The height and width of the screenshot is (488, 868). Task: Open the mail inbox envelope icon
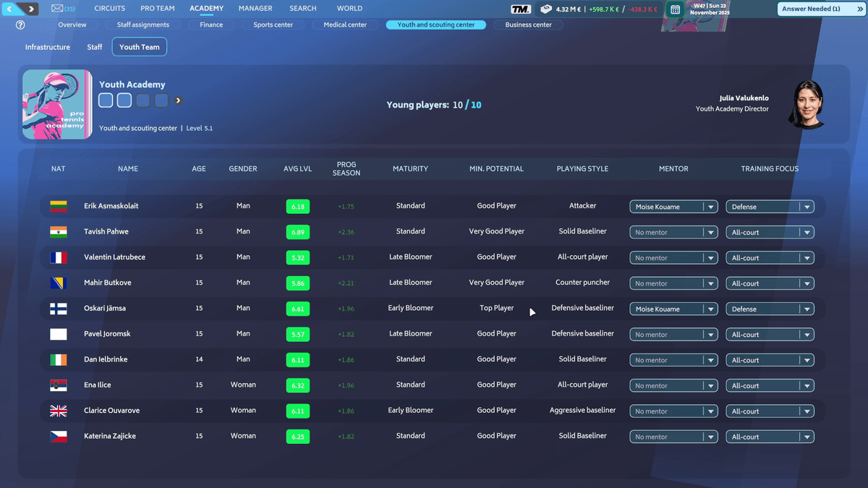[x=57, y=9]
